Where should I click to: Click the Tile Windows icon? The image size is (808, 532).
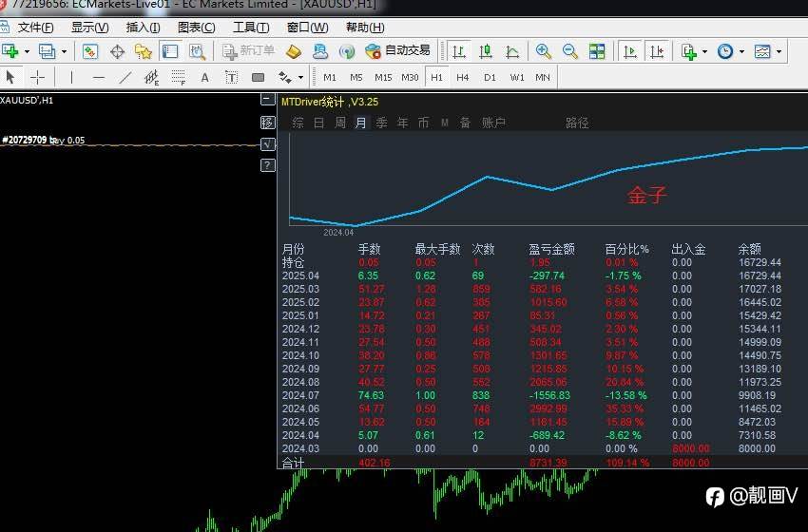597,51
